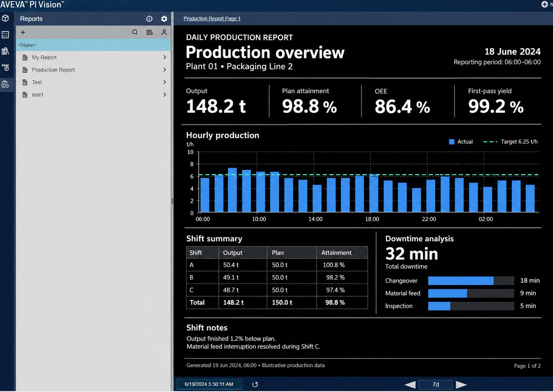
Task: Click the 7d time duration button
Action: point(436,385)
